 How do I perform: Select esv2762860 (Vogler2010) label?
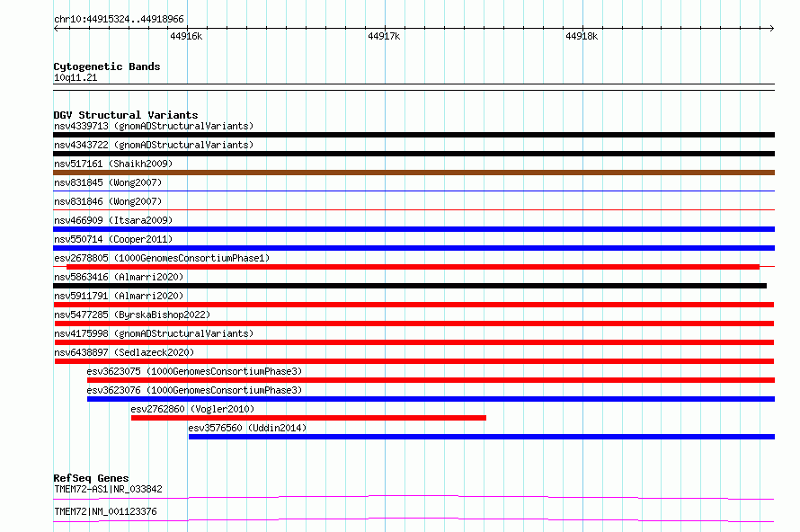point(192,409)
